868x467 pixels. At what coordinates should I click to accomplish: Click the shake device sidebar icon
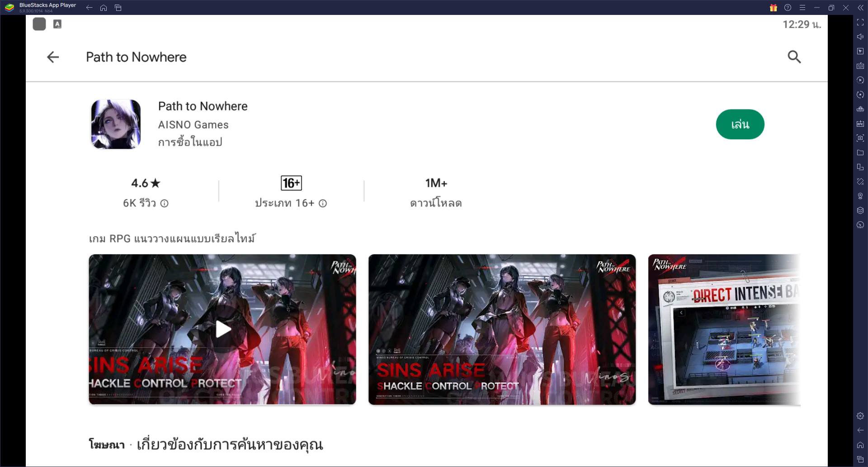point(860,181)
